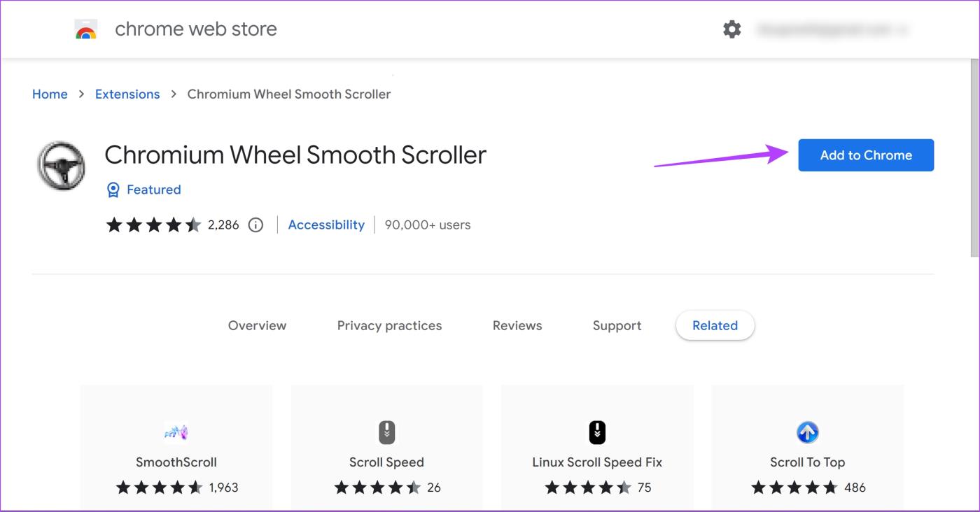Screen dimensions: 980x512
Task: Switch to the Support tab
Action: click(617, 325)
